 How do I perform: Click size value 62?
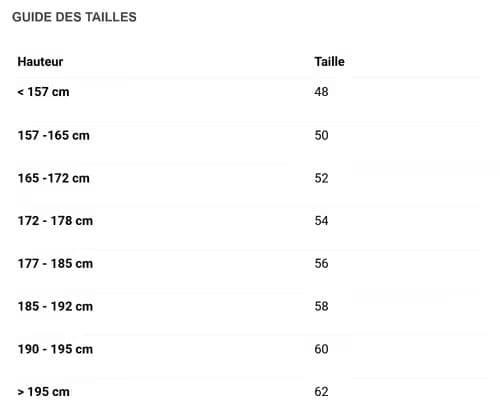click(x=321, y=392)
